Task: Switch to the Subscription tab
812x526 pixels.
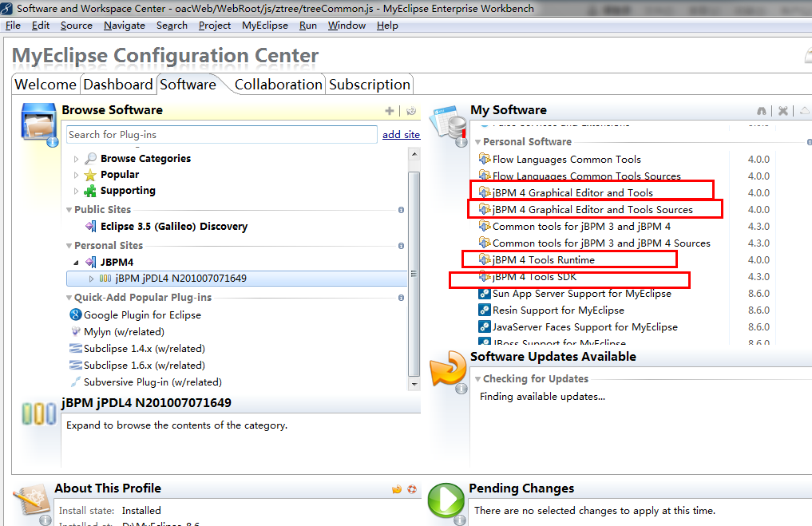Action: click(x=369, y=85)
